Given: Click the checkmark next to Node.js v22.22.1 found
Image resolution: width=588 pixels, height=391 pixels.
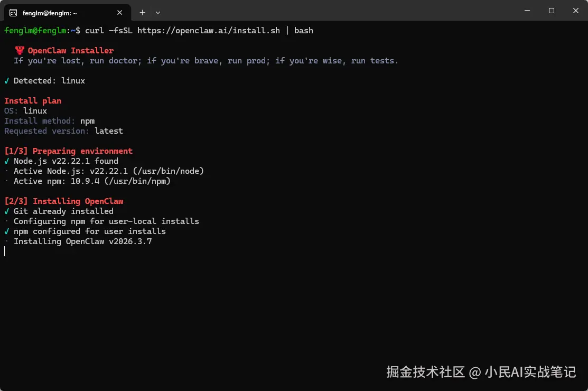Looking at the screenshot, I should [x=7, y=161].
